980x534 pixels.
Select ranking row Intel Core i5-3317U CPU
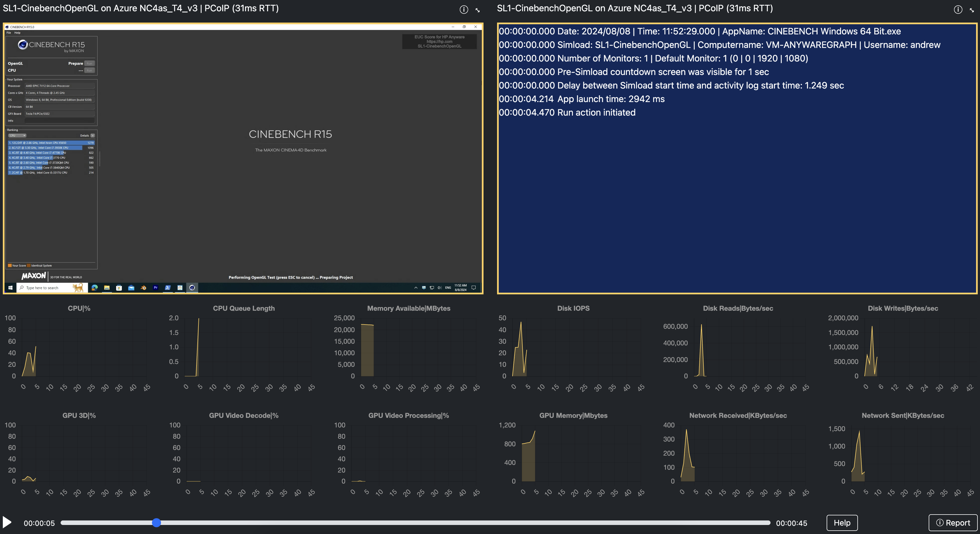point(51,172)
